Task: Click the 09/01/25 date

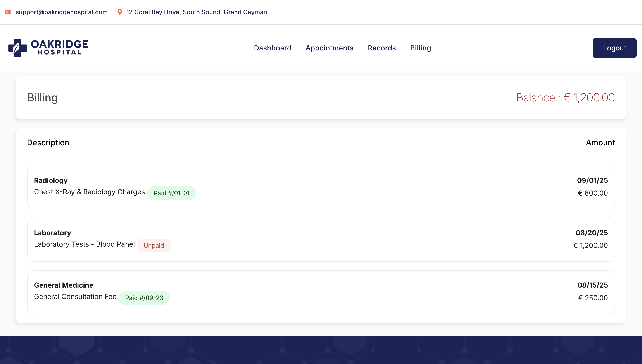Action: tap(592, 180)
